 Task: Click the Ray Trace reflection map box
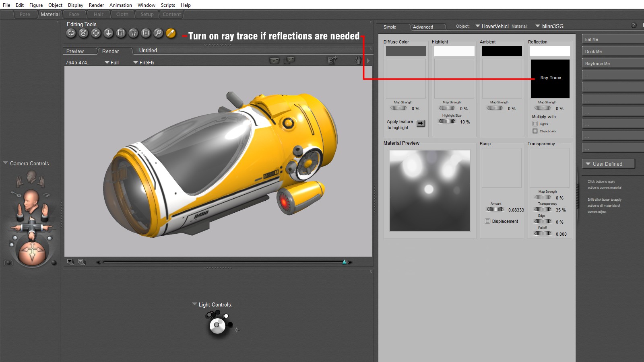(x=550, y=79)
